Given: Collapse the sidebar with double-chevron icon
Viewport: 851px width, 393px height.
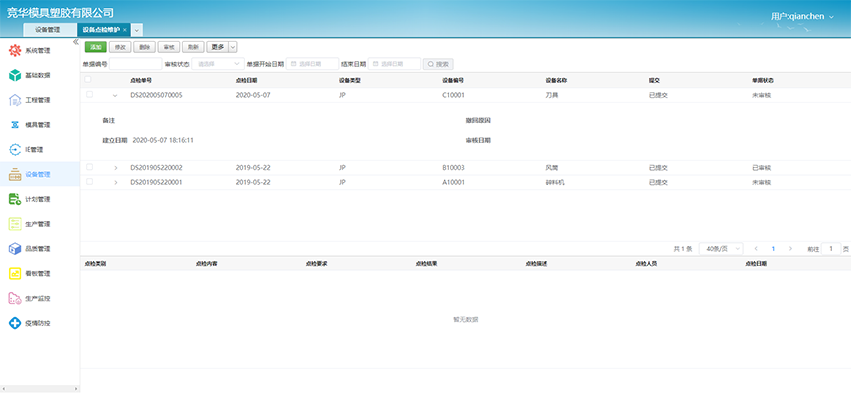Looking at the screenshot, I should pos(75,42).
